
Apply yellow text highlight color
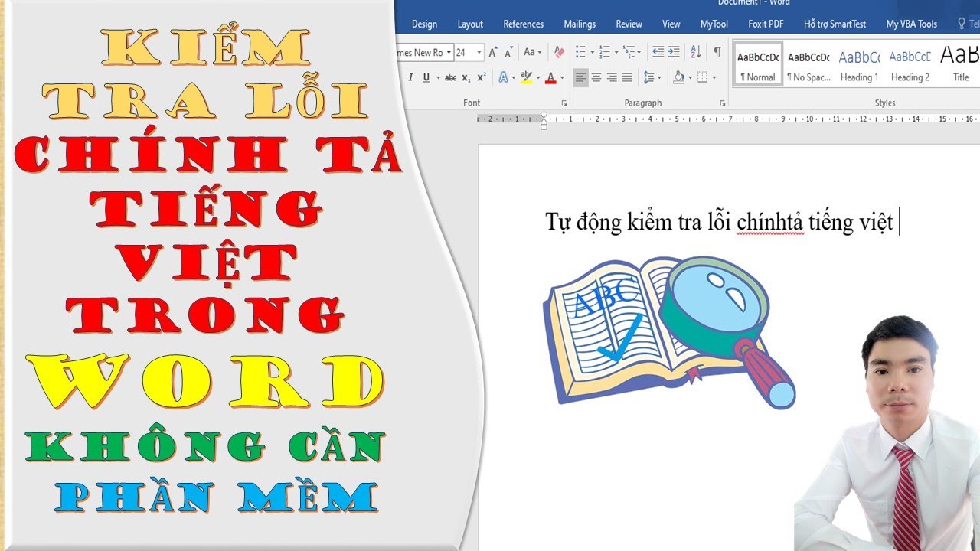[525, 77]
